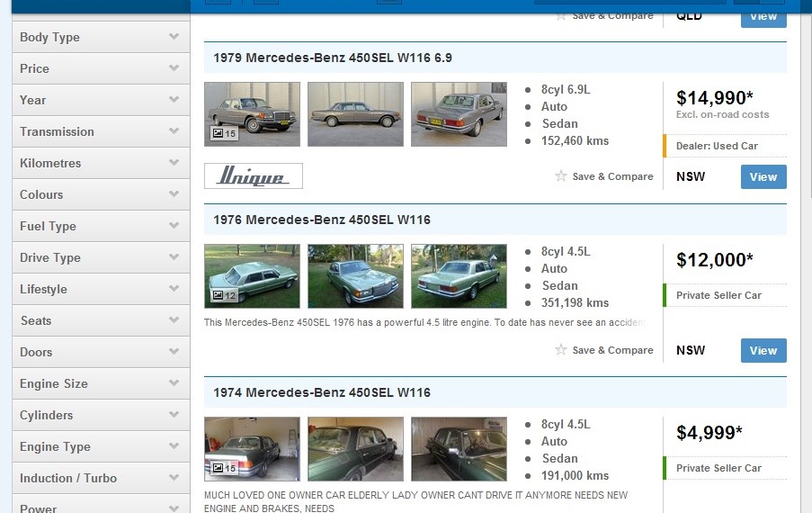Image resolution: width=812 pixels, height=513 pixels.
Task: Expand the Engine Type filter
Action: point(101,446)
